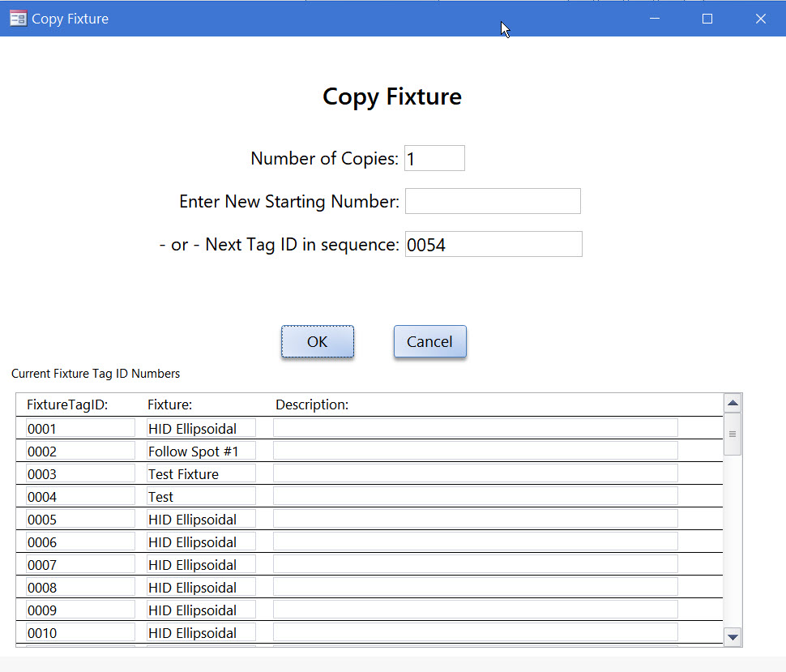Click the Copy Fixture form icon in title bar

(19, 19)
